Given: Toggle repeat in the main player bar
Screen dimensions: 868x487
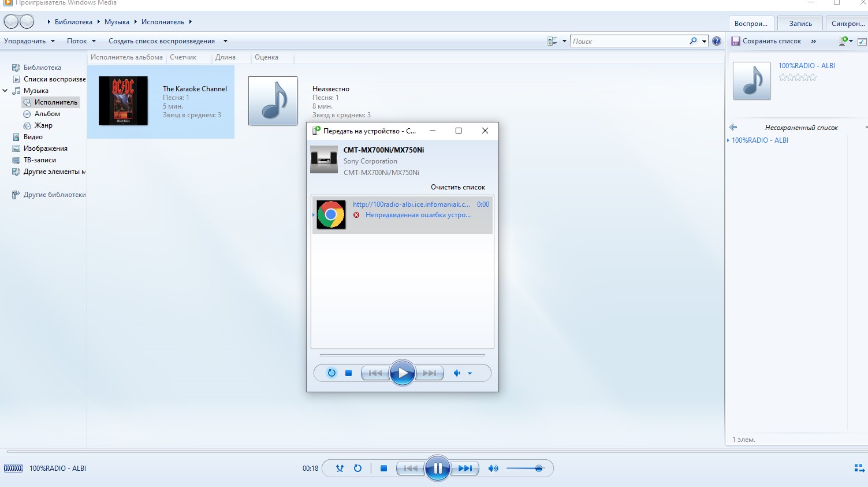Looking at the screenshot, I should pos(357,469).
